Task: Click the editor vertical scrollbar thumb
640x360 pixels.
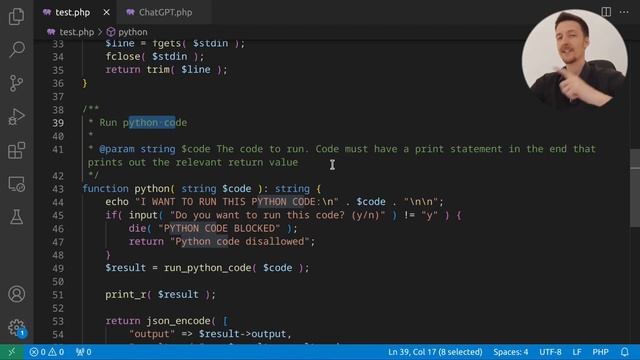Action: pyautogui.click(x=635, y=188)
